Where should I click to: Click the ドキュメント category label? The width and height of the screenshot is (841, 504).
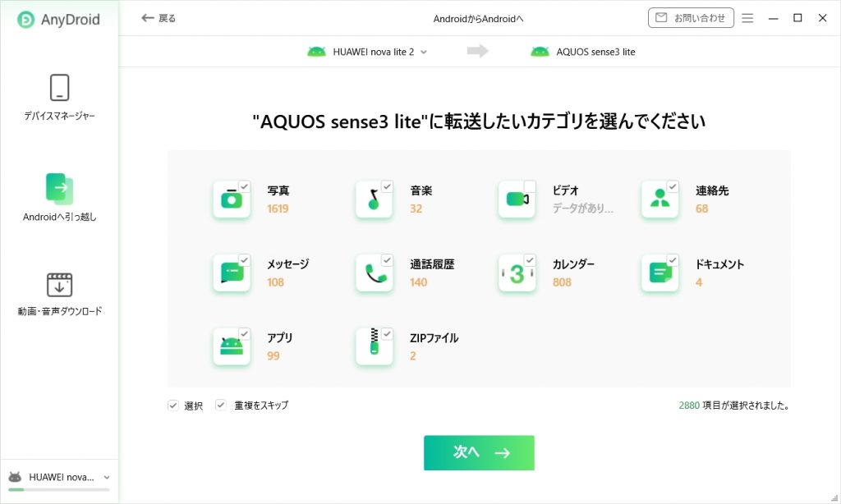click(719, 264)
